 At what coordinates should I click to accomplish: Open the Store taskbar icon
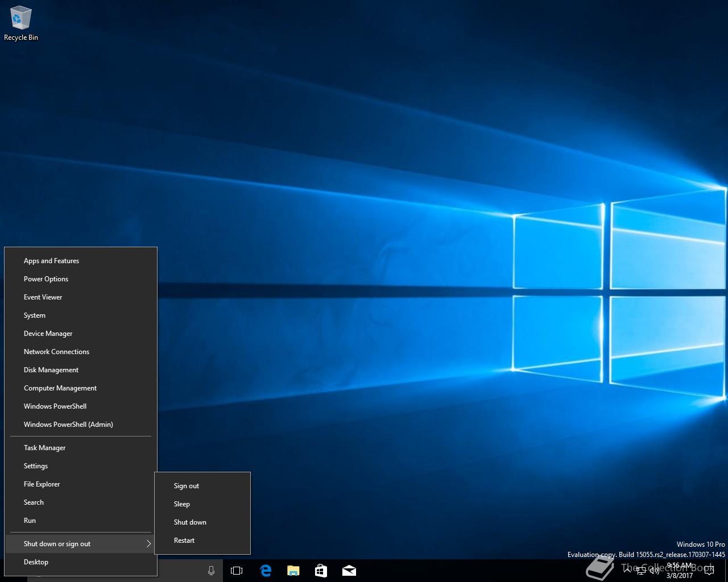[321, 571]
